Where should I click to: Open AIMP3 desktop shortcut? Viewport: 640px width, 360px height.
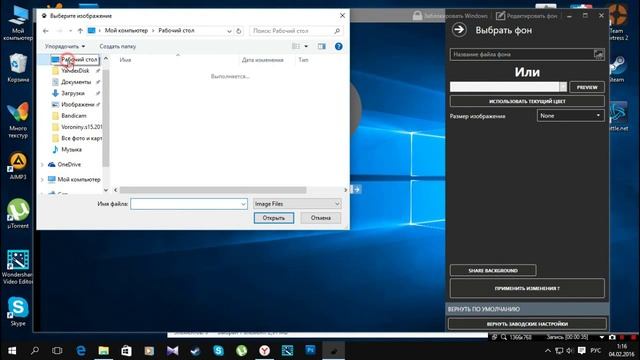coord(18,166)
